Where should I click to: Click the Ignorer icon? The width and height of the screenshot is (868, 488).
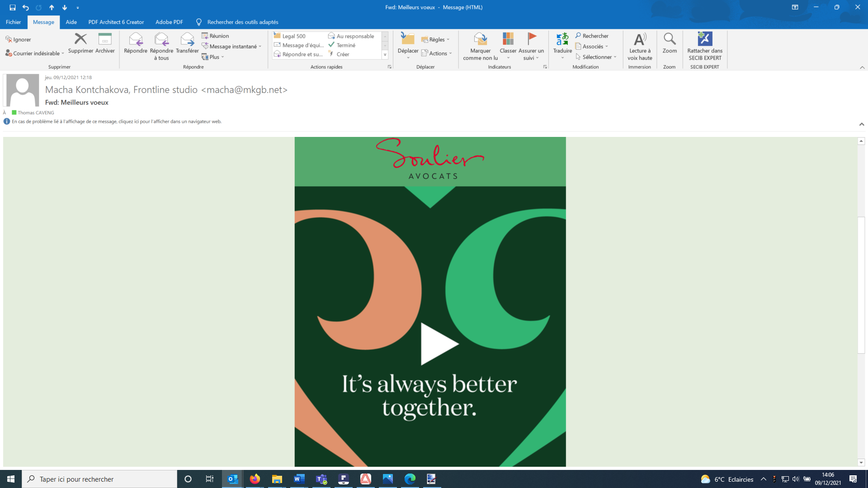click(x=18, y=39)
